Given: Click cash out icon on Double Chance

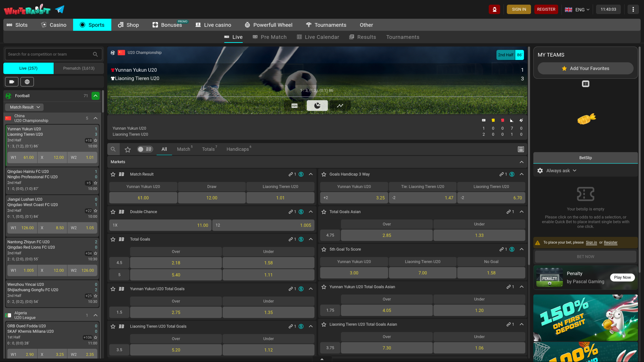Looking at the screenshot, I should point(301,212).
